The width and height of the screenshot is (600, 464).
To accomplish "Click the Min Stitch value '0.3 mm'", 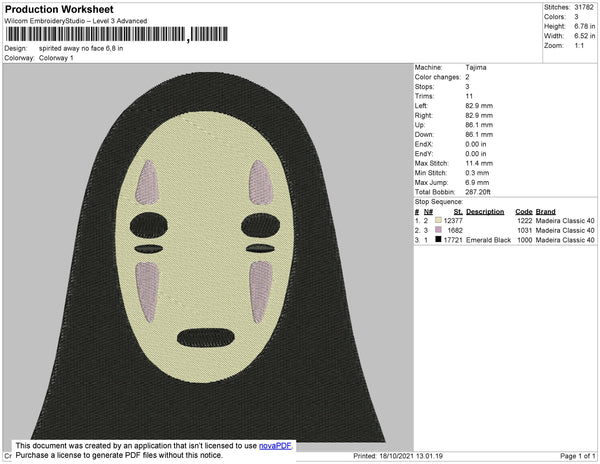I will point(477,173).
